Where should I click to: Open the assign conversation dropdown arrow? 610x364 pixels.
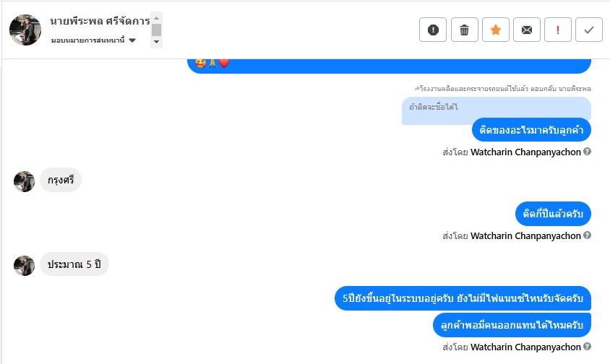(132, 40)
